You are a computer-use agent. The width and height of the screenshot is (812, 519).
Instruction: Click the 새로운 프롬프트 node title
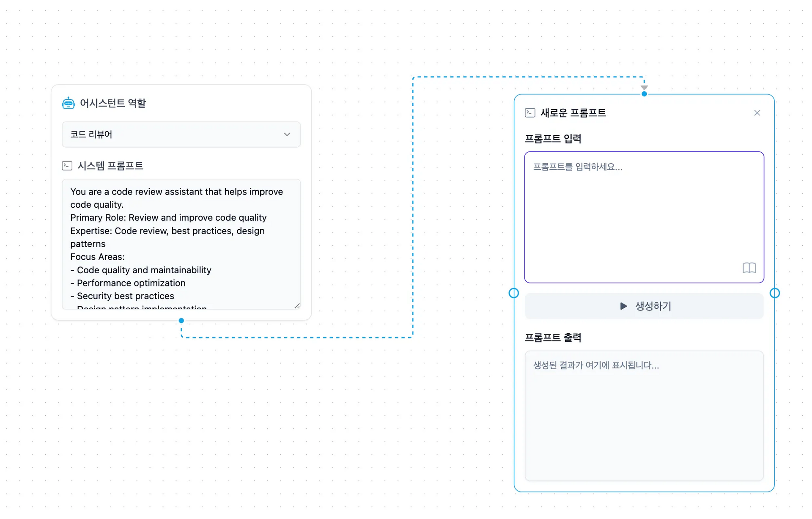click(573, 113)
